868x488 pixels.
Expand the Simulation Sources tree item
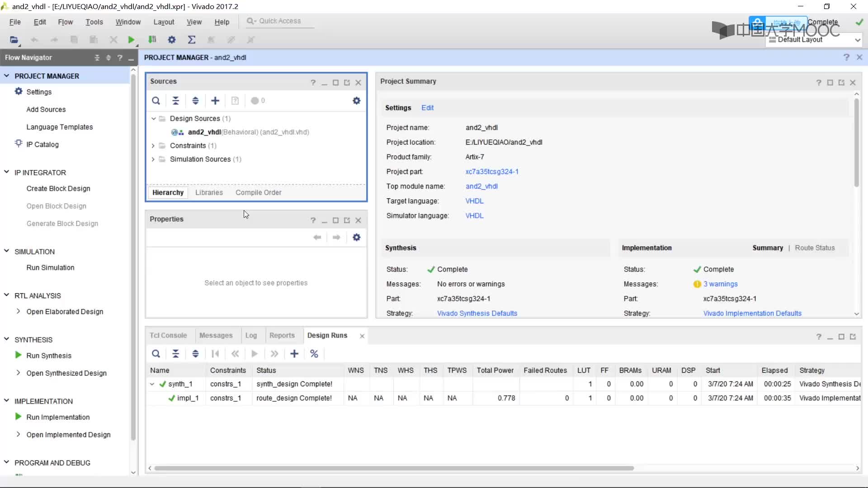[153, 159]
